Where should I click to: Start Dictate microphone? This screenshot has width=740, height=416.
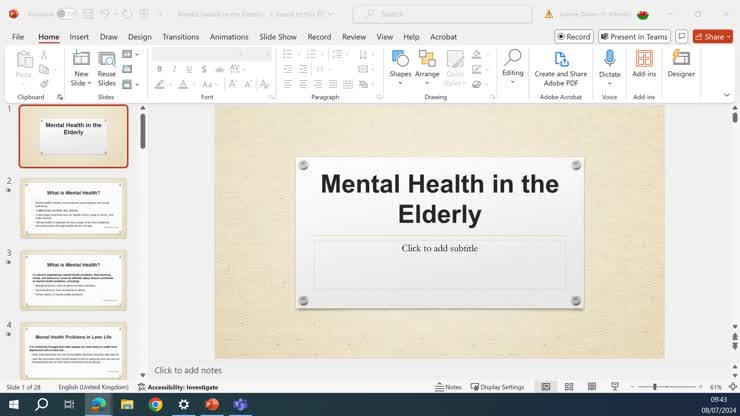coord(609,60)
